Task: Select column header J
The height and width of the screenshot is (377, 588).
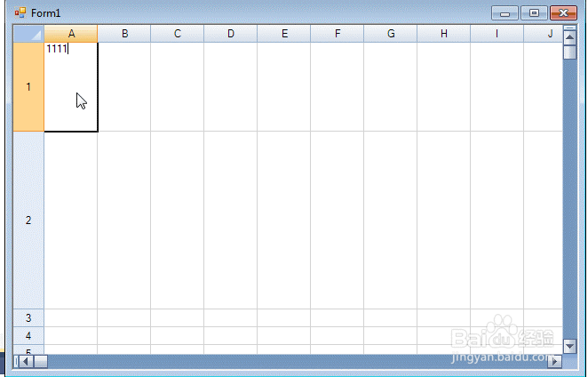Action: 544,34
